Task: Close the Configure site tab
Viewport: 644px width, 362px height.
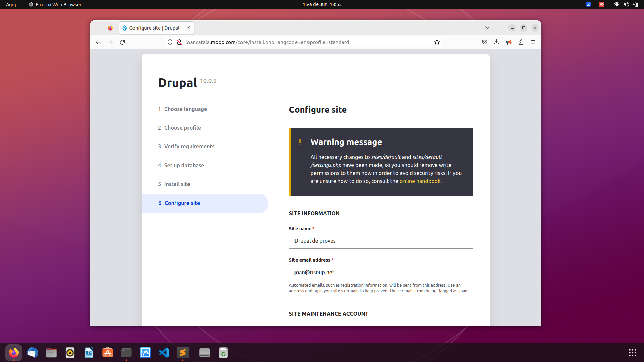Action: click(x=188, y=28)
